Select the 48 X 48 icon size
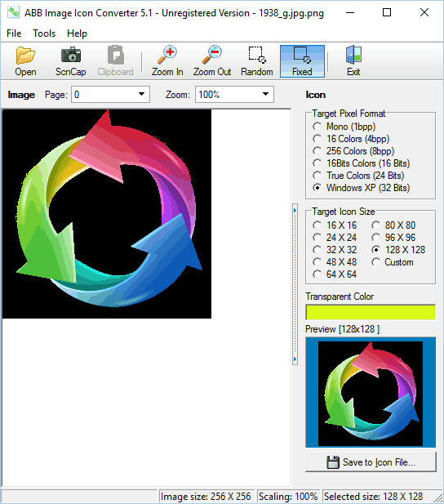The image size is (444, 504). (335, 262)
